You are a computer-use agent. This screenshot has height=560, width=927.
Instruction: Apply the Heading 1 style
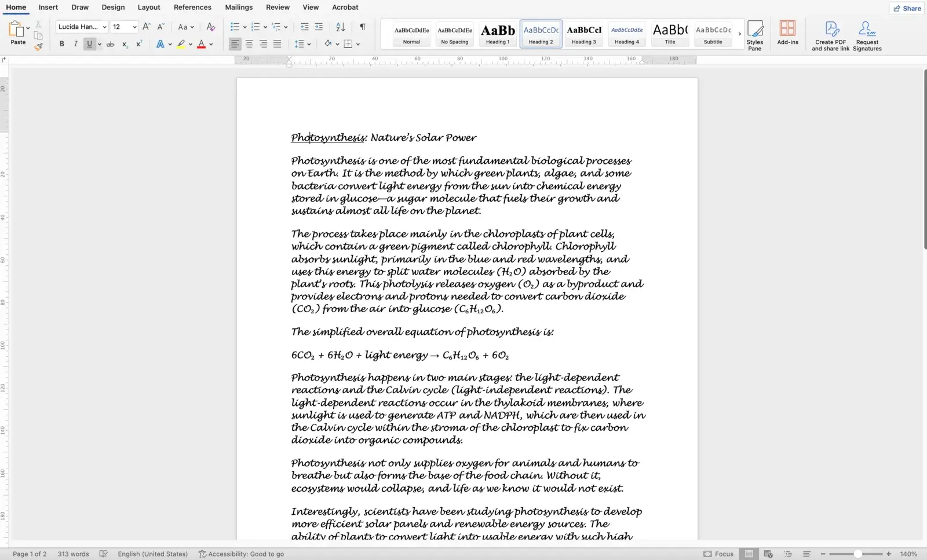coord(498,34)
